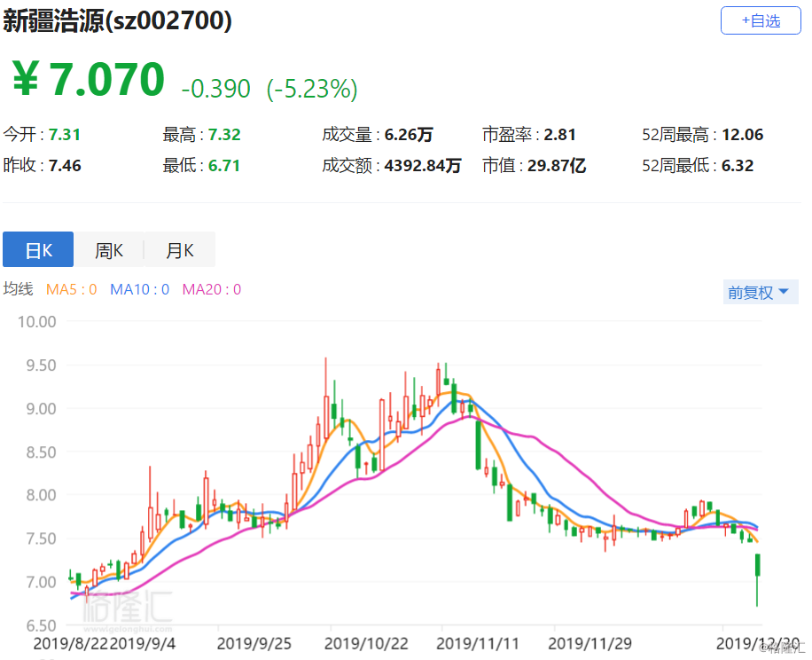The width and height of the screenshot is (812, 660).
Task: Click the 8.00 price axis label
Action: tap(41, 495)
